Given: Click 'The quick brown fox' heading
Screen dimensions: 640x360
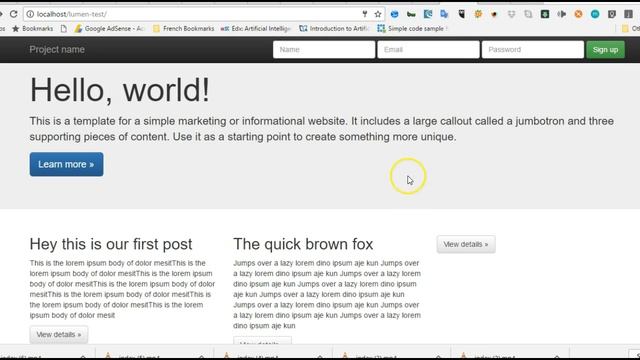Looking at the screenshot, I should pyautogui.click(x=303, y=244).
